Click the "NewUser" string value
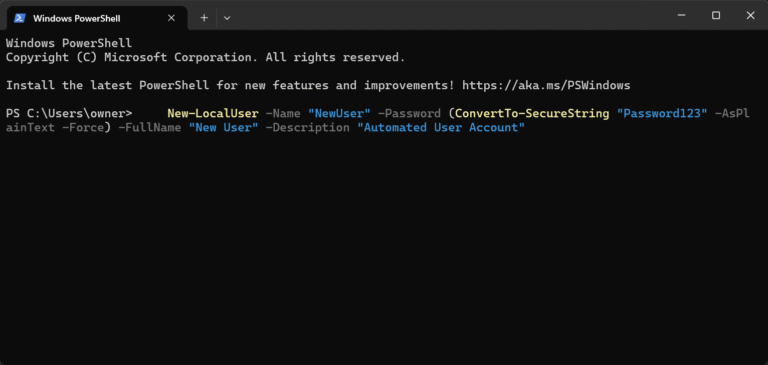 [339, 114]
